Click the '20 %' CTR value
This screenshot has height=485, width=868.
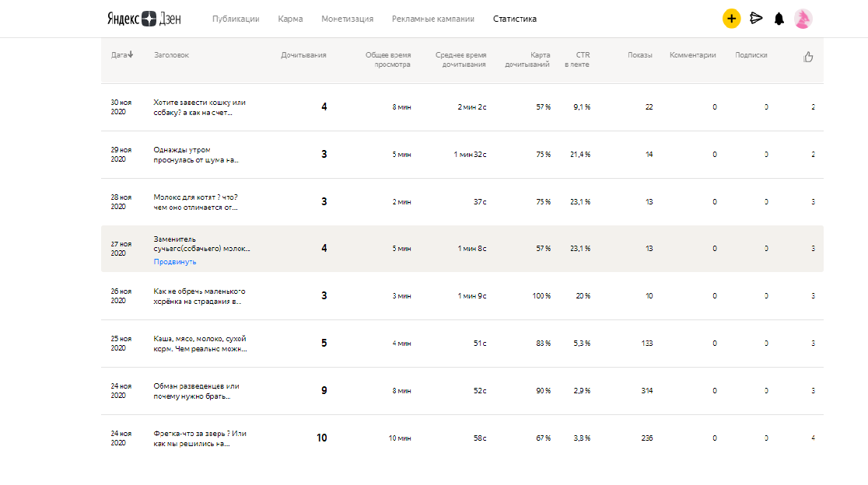click(x=583, y=296)
